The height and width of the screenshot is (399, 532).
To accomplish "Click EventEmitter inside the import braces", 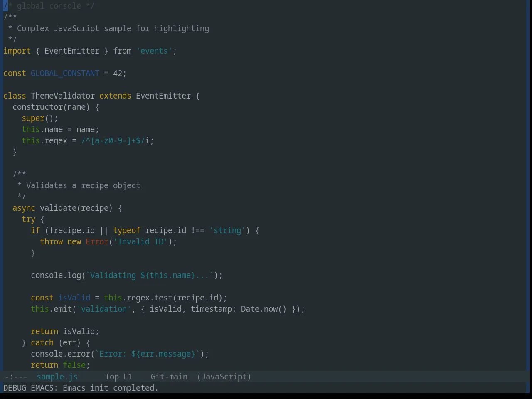I will coord(72,51).
